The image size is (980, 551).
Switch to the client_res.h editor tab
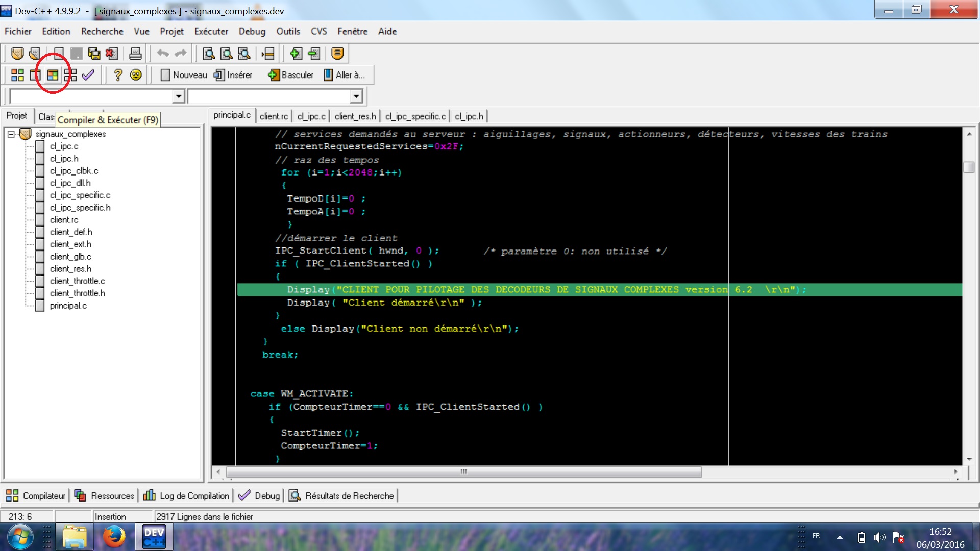[x=355, y=116]
